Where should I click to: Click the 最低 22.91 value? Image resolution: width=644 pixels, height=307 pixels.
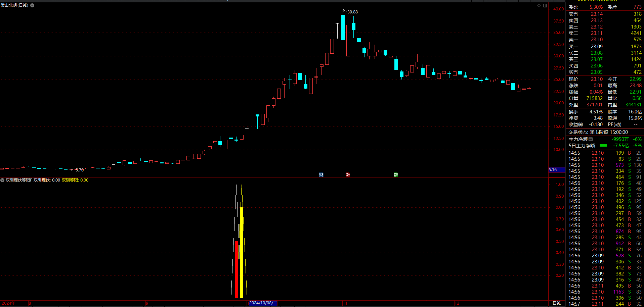pos(636,92)
